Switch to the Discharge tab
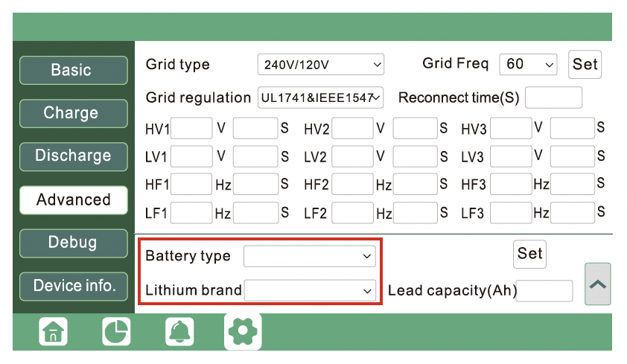The height and width of the screenshot is (364, 627). [x=74, y=156]
